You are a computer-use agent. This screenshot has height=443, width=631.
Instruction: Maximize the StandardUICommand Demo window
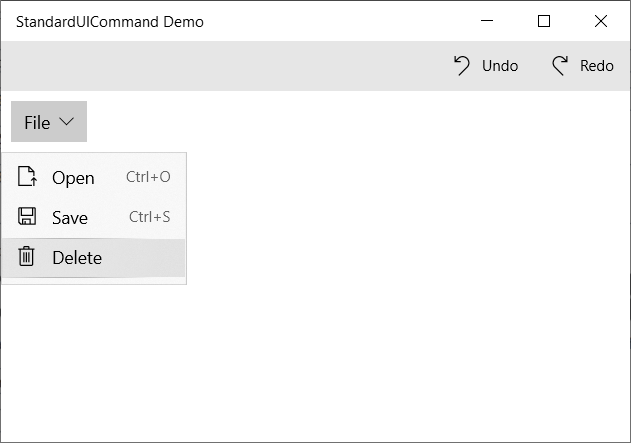(x=544, y=21)
